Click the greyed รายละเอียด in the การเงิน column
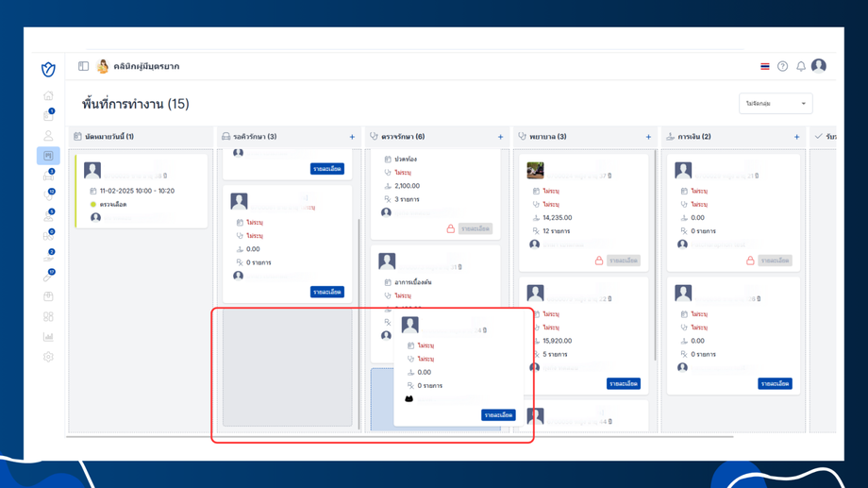 [775, 261]
